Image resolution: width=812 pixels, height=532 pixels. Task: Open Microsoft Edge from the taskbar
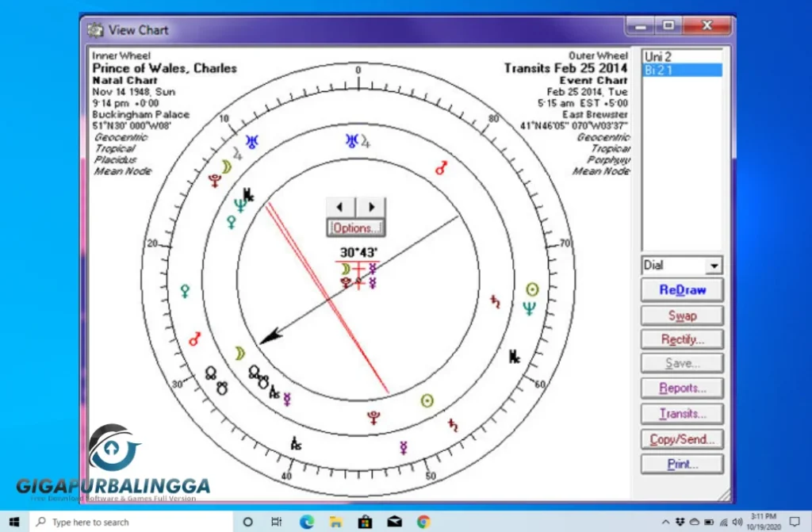307,522
